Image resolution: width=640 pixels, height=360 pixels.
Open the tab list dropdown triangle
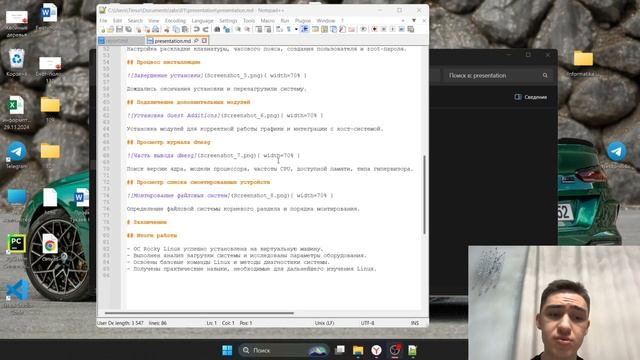click(414, 20)
